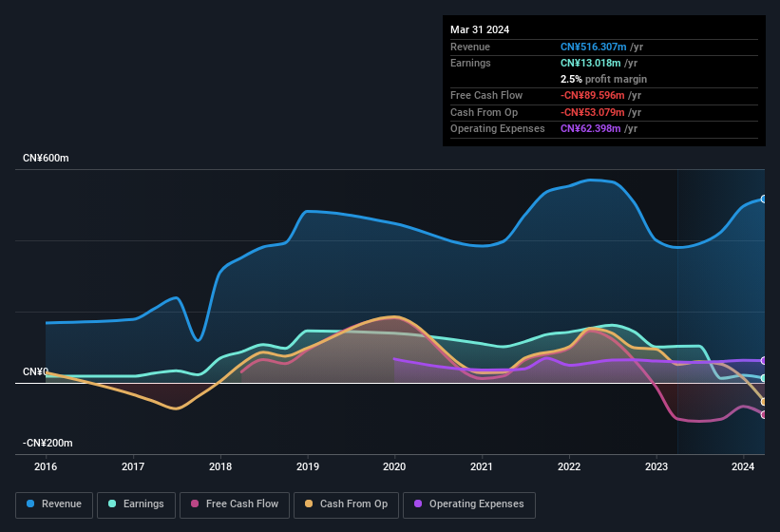
Task: Click the purple Operating Expenses endpoint marker
Action: pyautogui.click(x=764, y=360)
